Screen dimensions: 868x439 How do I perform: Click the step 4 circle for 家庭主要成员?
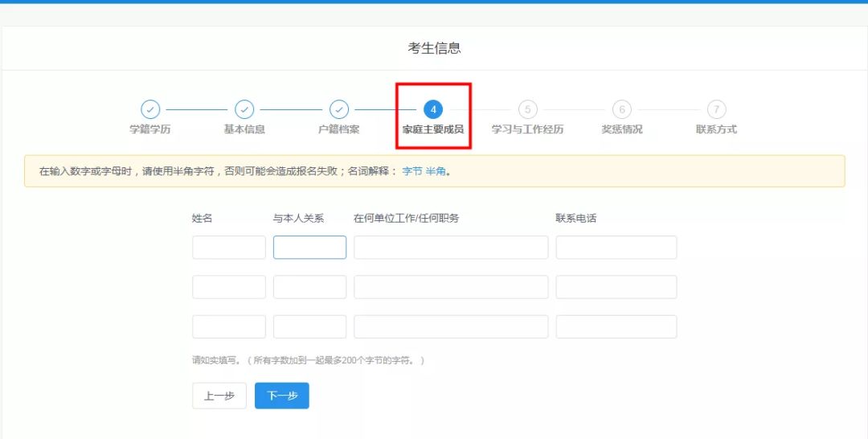pyautogui.click(x=433, y=109)
